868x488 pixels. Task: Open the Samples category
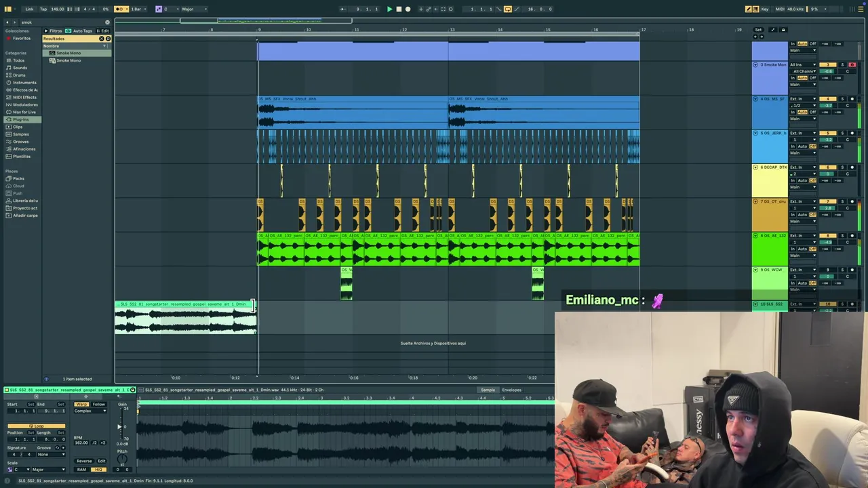[x=22, y=134]
